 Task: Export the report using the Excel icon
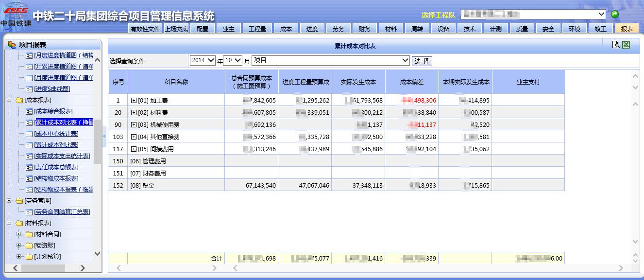(x=626, y=45)
